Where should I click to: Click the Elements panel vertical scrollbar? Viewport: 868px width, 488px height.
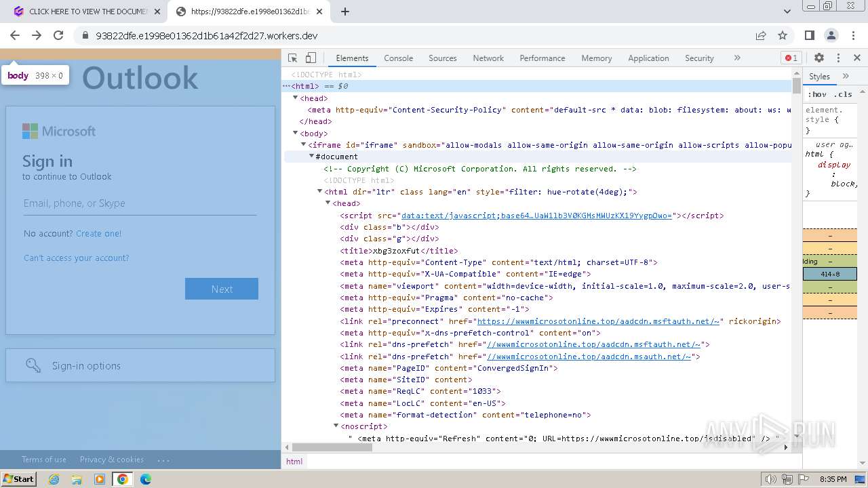coord(797,255)
